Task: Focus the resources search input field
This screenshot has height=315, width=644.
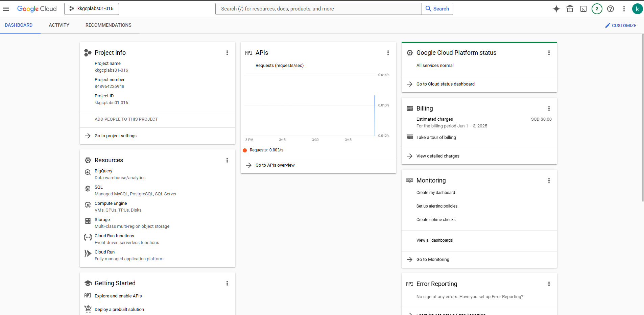Action: pyautogui.click(x=318, y=9)
